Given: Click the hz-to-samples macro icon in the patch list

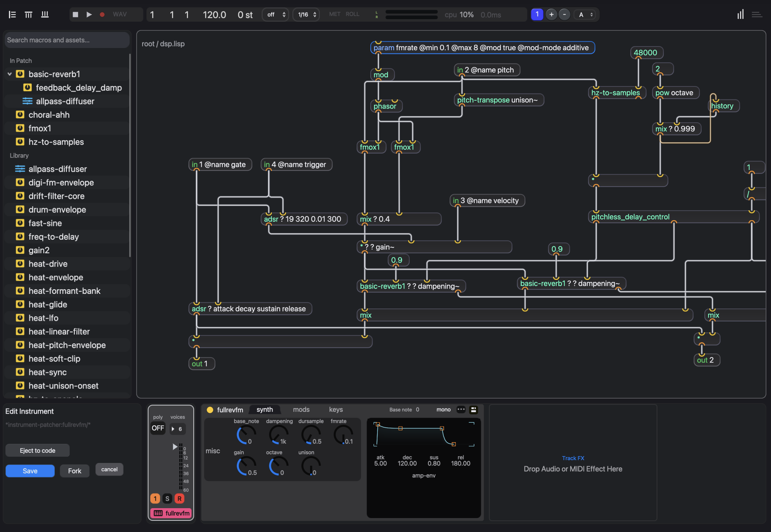Looking at the screenshot, I should click(x=20, y=142).
